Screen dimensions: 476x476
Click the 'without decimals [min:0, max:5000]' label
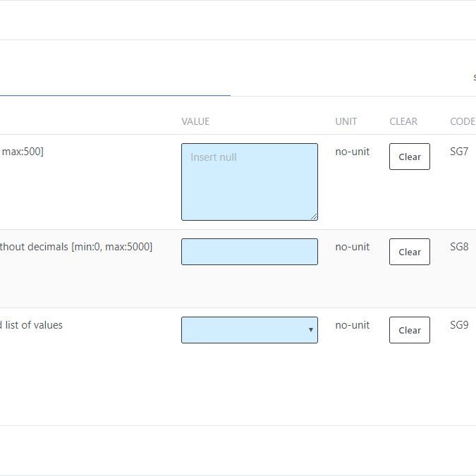tap(75, 247)
